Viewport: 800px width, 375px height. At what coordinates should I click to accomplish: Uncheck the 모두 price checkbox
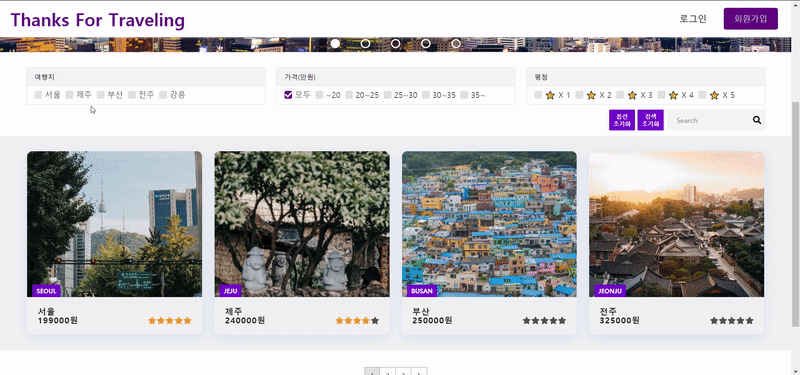[288, 95]
